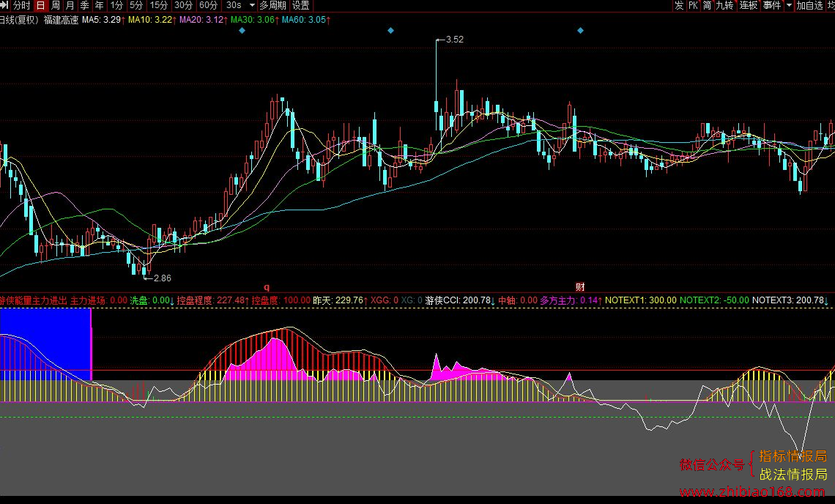Switch to the 15分 chart period

[x=159, y=5]
